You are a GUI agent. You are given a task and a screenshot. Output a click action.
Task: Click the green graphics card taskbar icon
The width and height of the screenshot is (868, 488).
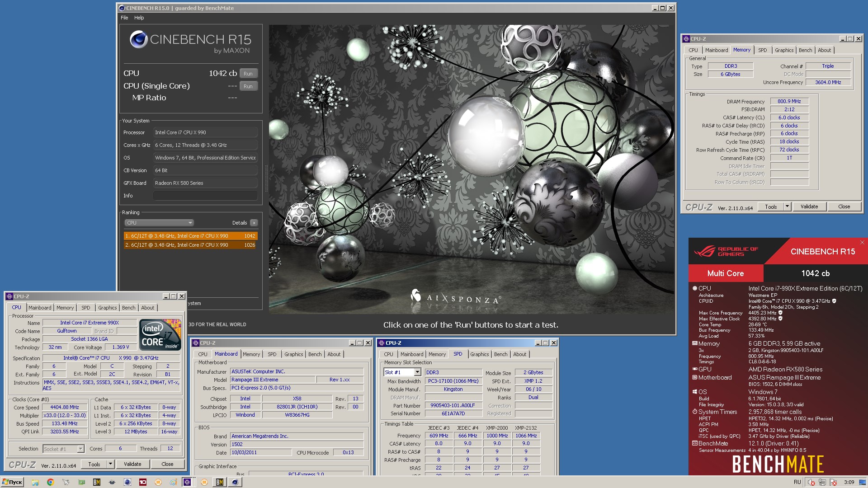(81, 482)
